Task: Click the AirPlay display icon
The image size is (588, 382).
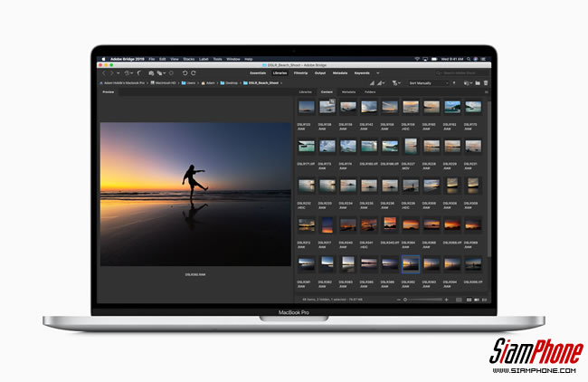Action: tap(425, 59)
